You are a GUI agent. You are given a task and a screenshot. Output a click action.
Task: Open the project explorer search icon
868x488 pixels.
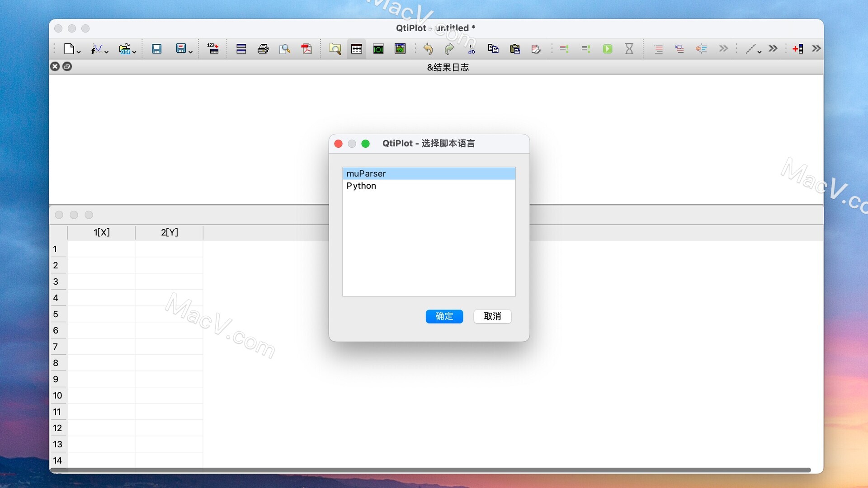(335, 49)
